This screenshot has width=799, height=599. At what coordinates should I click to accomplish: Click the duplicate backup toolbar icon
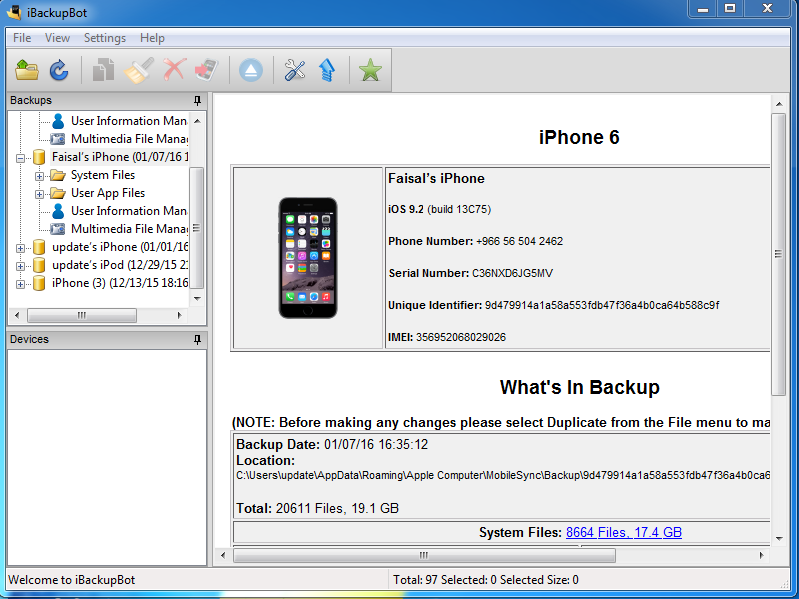pos(103,70)
